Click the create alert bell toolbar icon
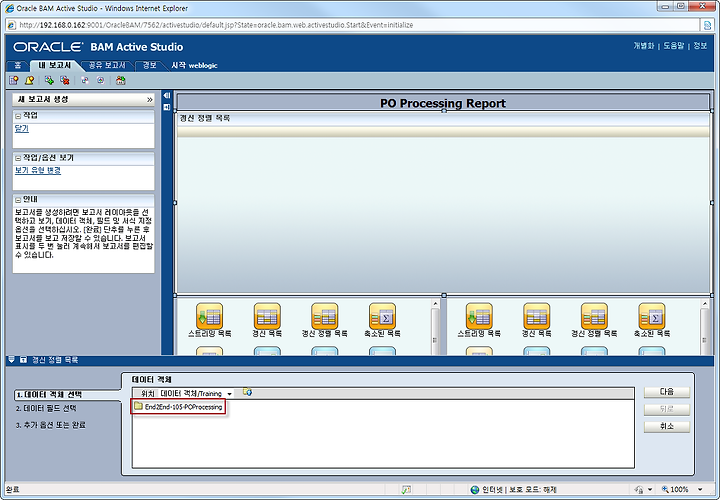 [29, 81]
